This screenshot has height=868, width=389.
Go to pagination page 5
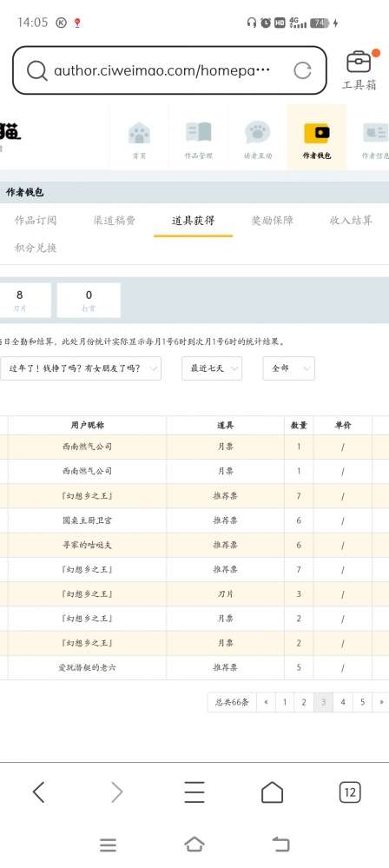(x=362, y=702)
